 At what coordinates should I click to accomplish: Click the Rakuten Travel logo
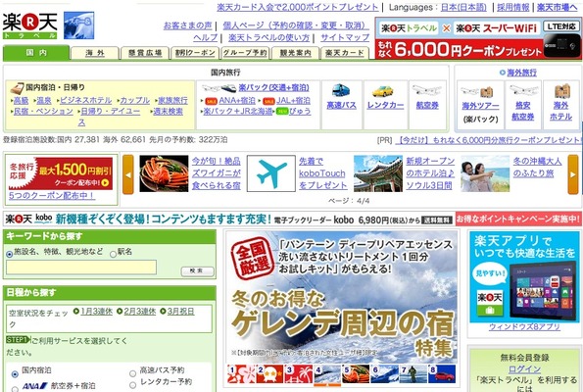[29, 26]
